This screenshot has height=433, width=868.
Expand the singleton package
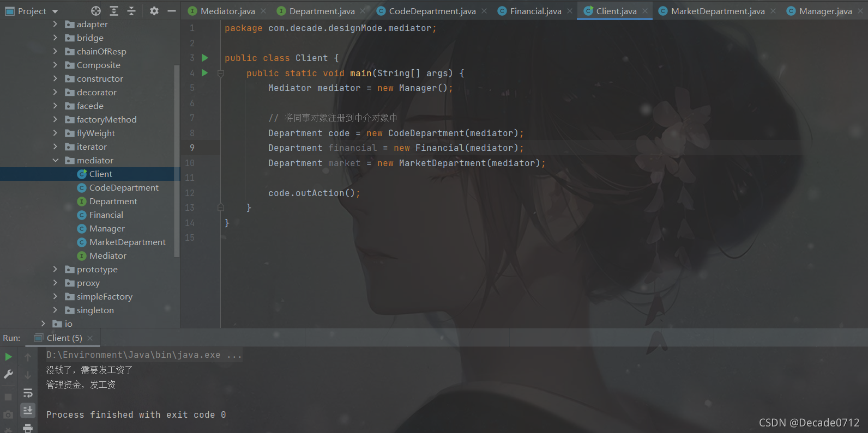(55, 310)
